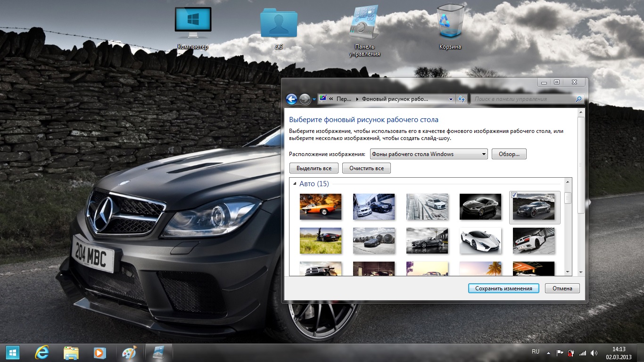Collapse the Авто (15) group
This screenshot has height=362, width=644.
pos(295,184)
